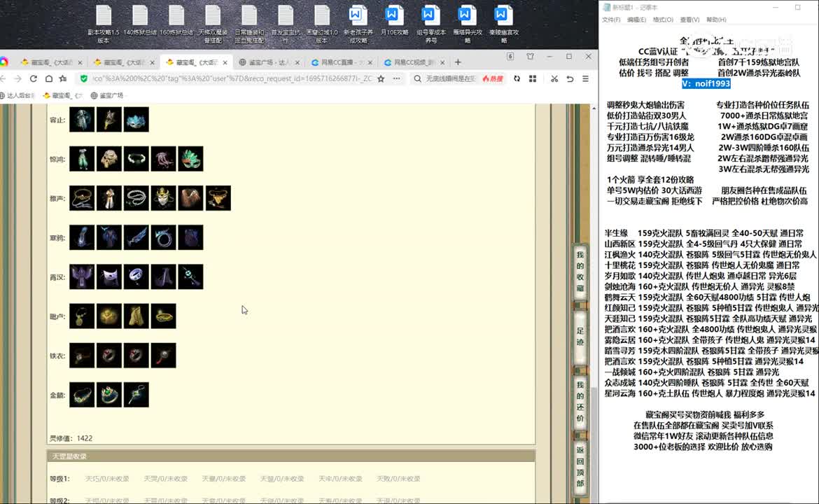
Task: Reload the browser page
Action: tap(34, 78)
